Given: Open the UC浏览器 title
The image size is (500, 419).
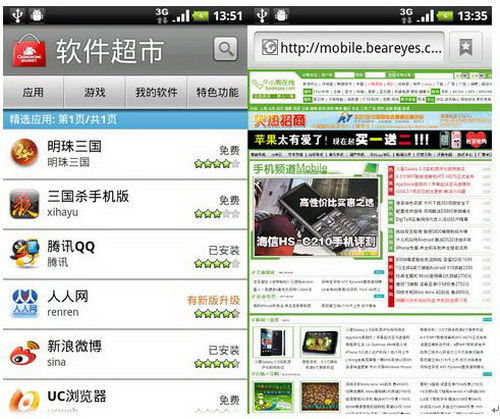Looking at the screenshot, I should tap(77, 396).
